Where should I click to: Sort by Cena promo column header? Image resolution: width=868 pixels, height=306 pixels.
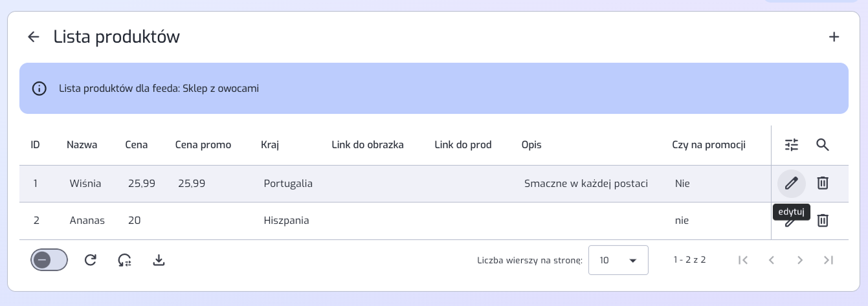(x=203, y=145)
